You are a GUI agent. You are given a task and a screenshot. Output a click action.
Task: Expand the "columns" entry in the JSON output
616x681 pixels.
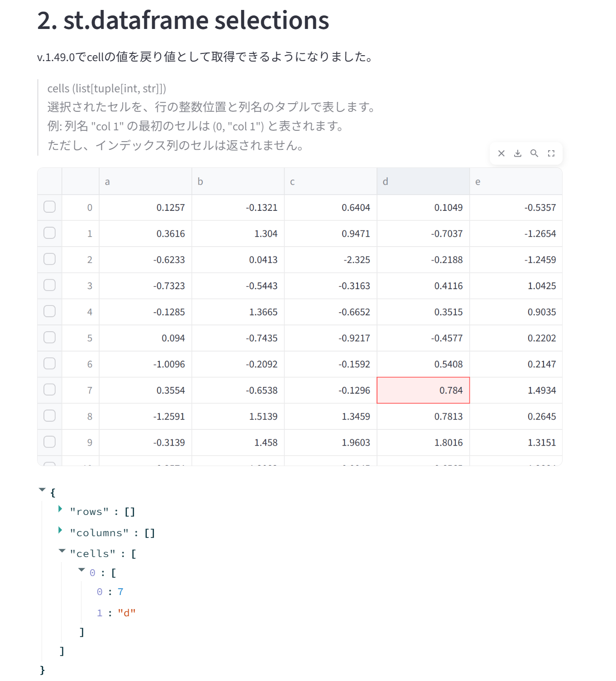[x=60, y=530]
